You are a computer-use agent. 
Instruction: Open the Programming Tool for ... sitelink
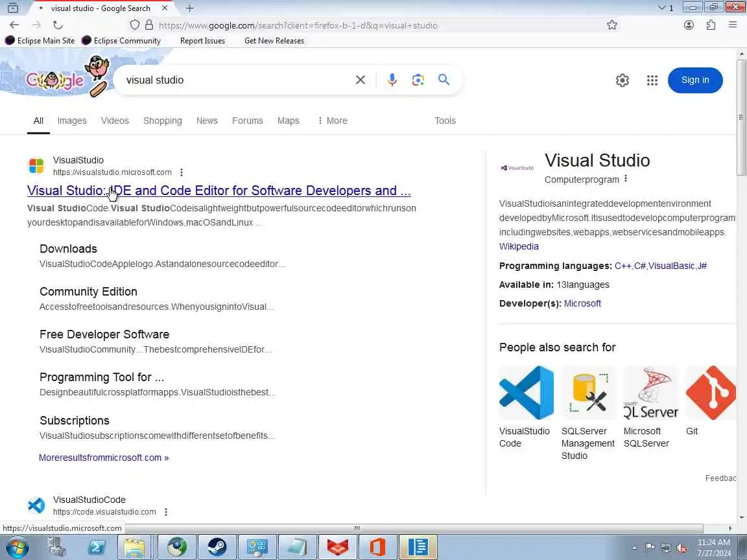tap(101, 377)
